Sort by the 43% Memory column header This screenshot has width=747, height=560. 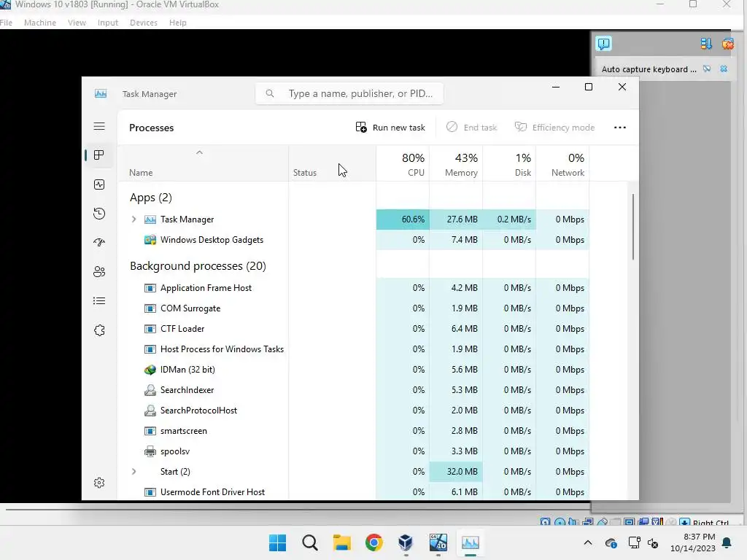(x=456, y=163)
